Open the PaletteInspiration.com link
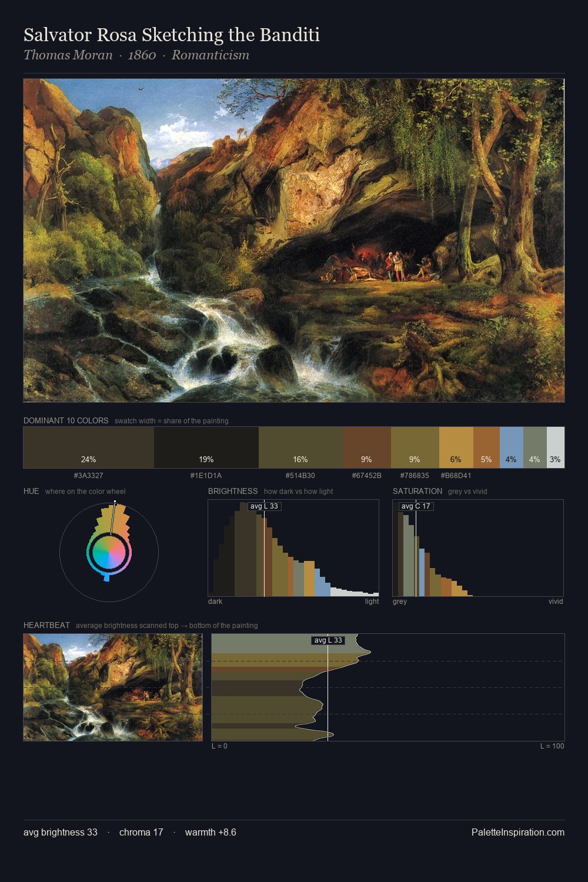 pyautogui.click(x=518, y=832)
